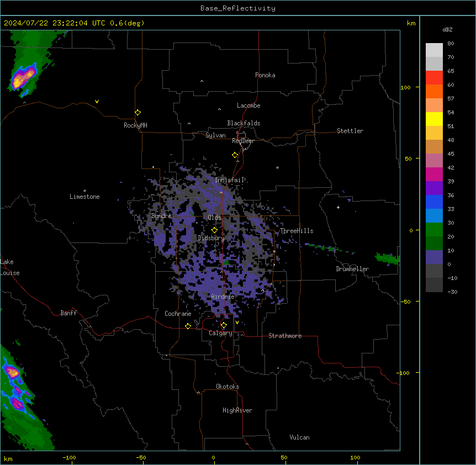Select the Limestone label
Screen dimensions: 476x465
84,197
